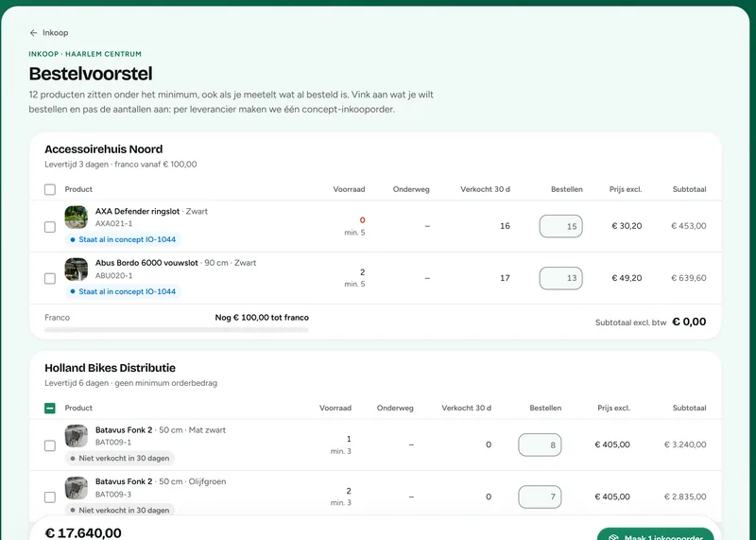Screen dimensions: 756x540
Task: Click the AXA Defender ringslot product name
Action: (137, 212)
